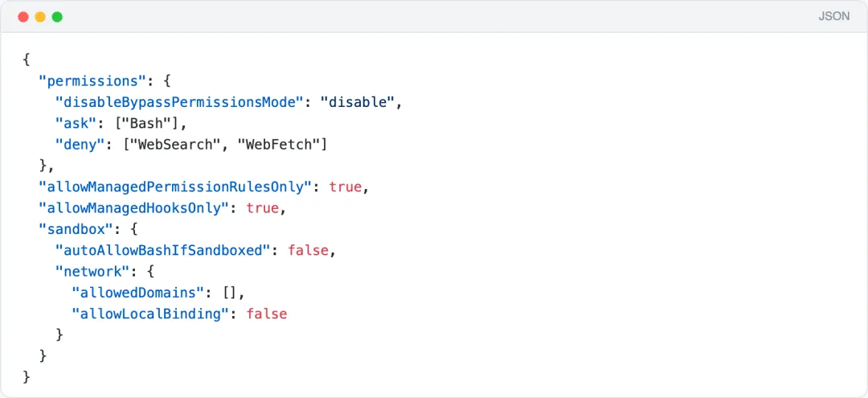Click false value after allowLocalBinding
This screenshot has width=868, height=398.
tap(266, 314)
